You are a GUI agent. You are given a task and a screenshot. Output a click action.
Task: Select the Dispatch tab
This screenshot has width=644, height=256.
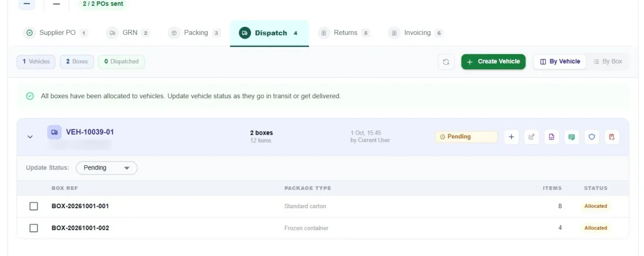[x=269, y=33]
